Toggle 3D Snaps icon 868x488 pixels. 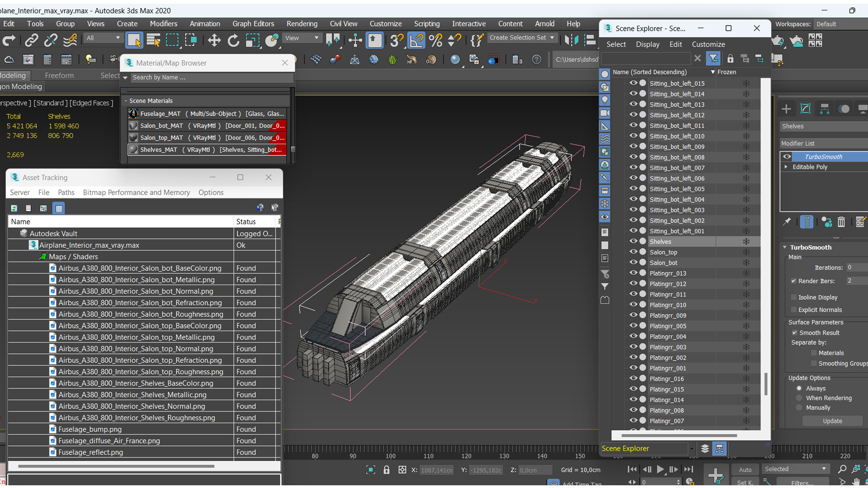(396, 40)
